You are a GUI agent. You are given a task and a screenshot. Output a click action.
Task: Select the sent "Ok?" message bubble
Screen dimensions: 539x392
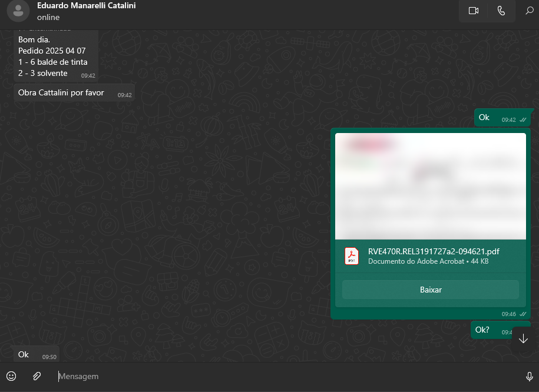click(482, 330)
